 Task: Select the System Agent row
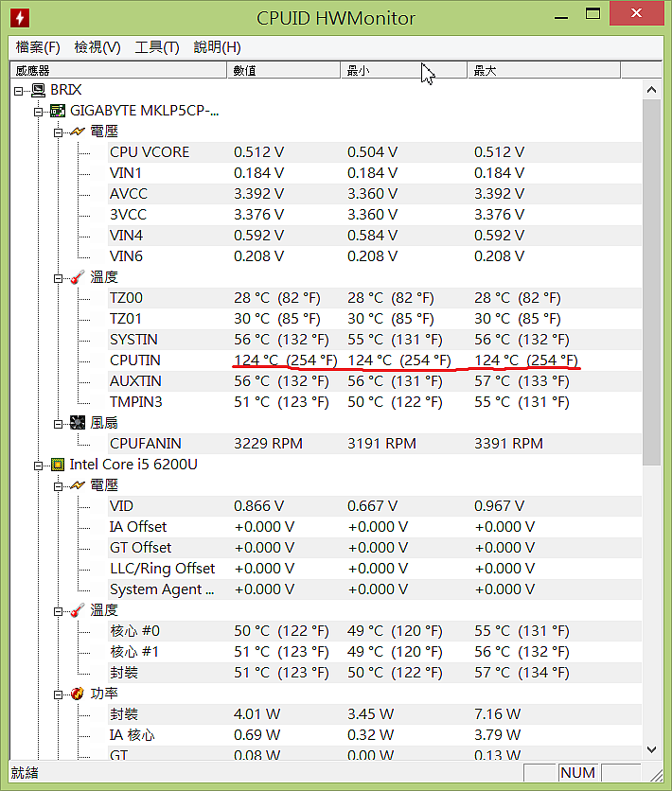pos(375,589)
